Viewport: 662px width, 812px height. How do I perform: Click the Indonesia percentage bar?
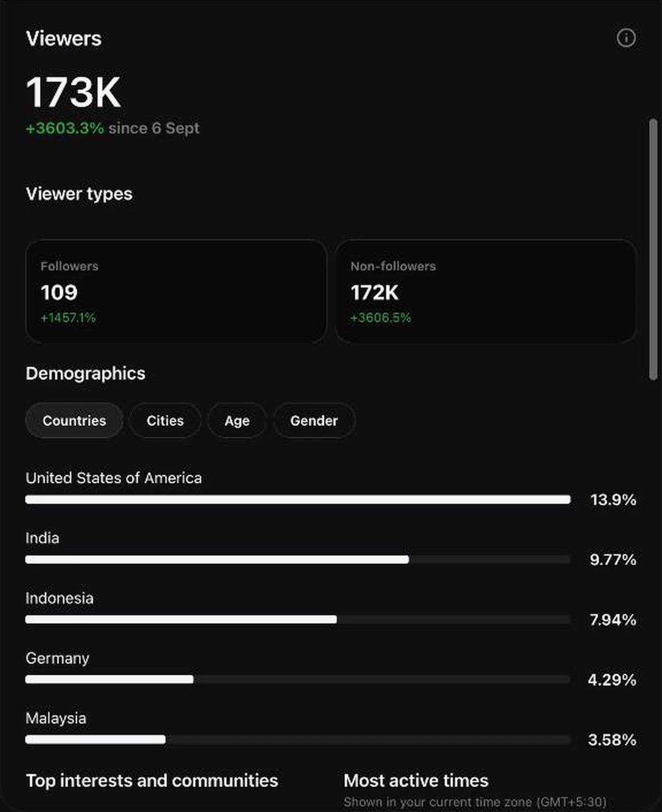coord(298,619)
